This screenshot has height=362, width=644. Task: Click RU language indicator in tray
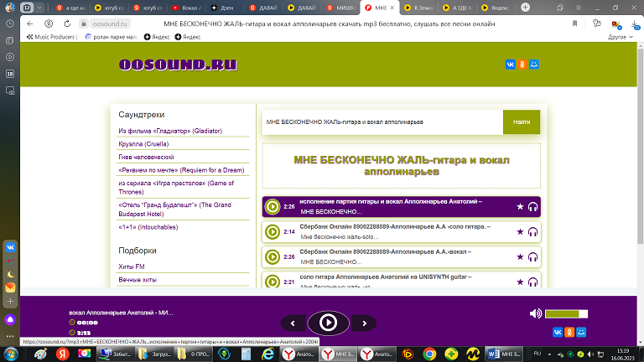(x=538, y=354)
